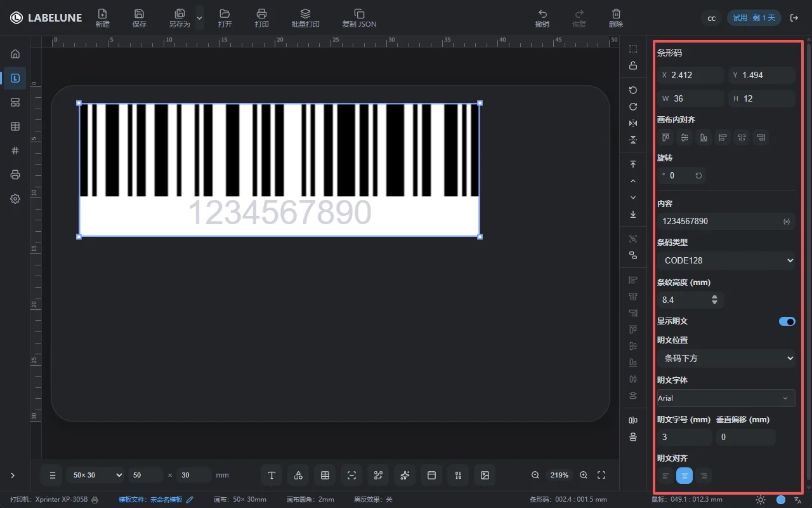Add a text element with the T tool
Viewport: 812px width, 508px height.
tap(272, 475)
